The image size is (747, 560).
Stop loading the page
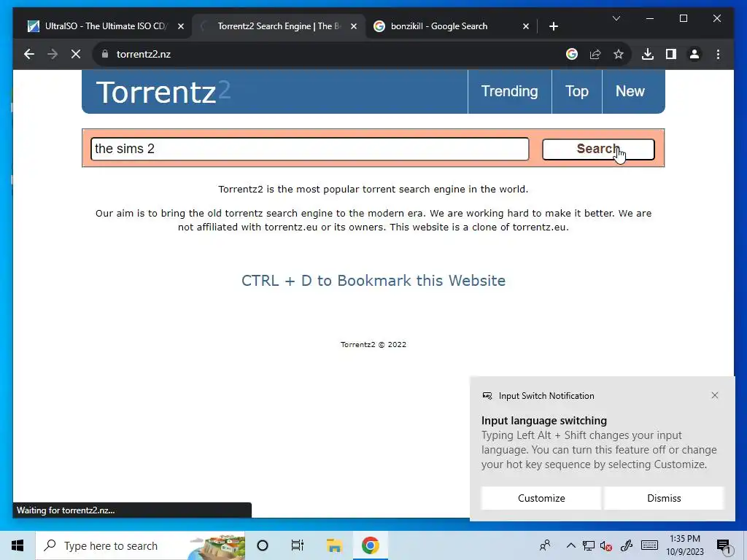76,54
